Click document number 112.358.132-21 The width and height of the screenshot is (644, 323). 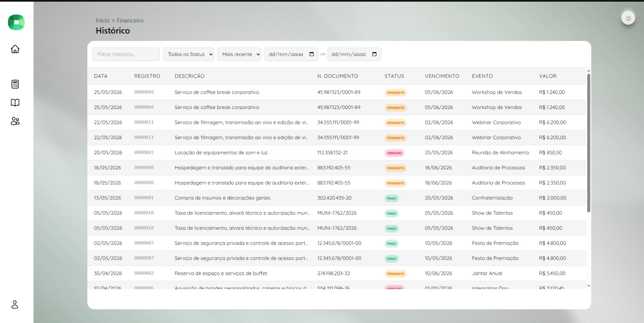click(x=332, y=153)
